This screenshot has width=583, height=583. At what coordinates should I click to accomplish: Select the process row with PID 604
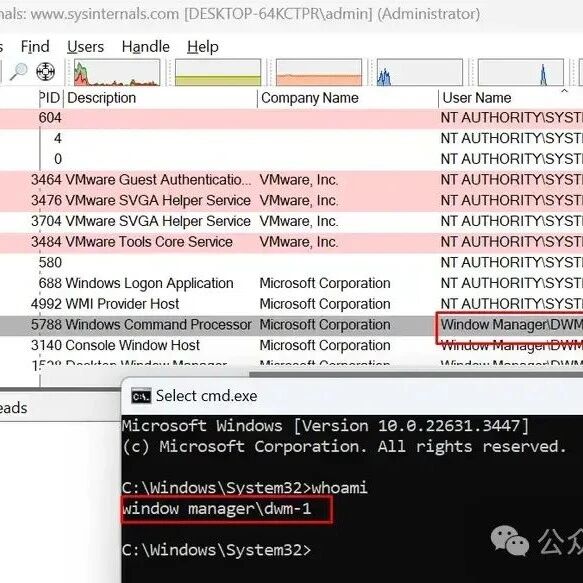tap(292, 118)
